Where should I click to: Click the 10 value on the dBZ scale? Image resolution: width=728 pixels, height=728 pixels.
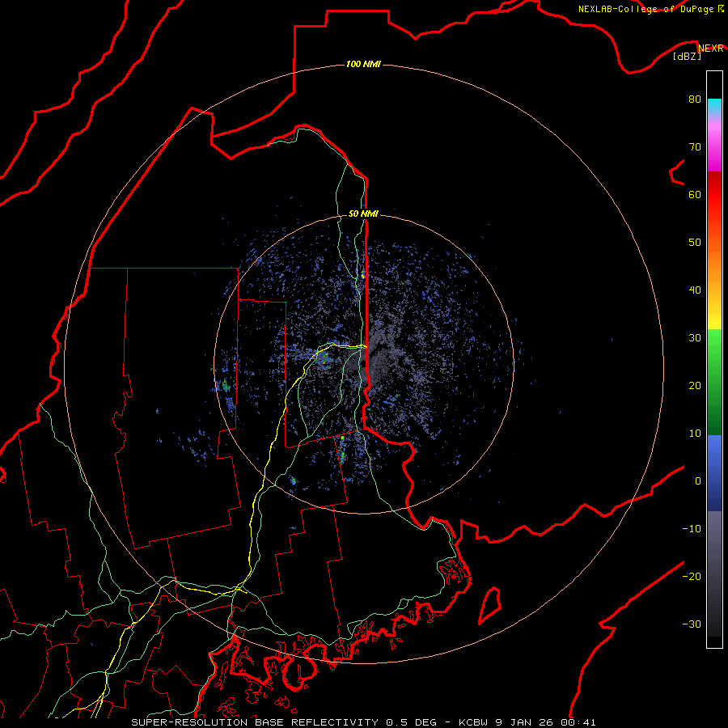tap(695, 434)
